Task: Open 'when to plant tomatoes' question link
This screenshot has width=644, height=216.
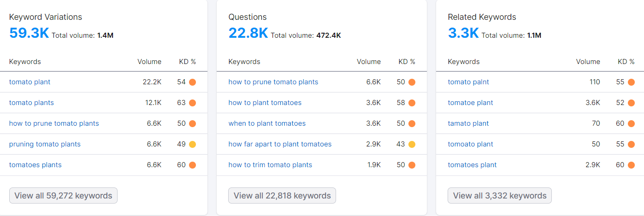Action: (x=267, y=123)
